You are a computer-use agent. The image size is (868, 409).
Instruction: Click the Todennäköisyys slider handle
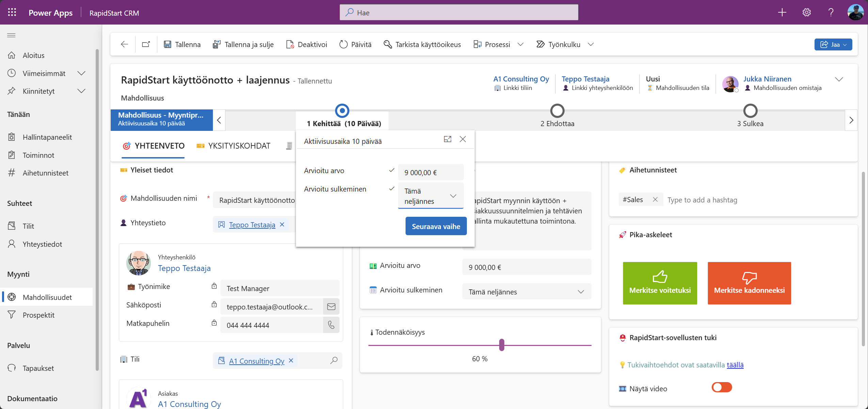pos(502,345)
